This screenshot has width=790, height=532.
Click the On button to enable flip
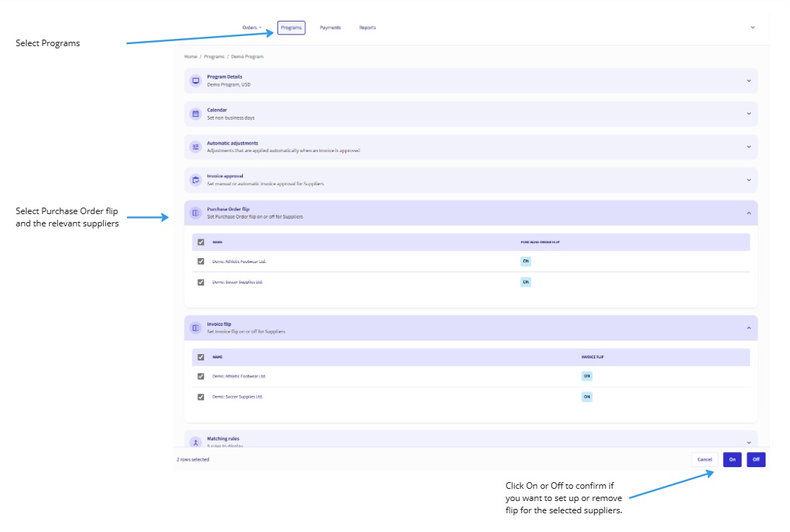(x=732, y=459)
